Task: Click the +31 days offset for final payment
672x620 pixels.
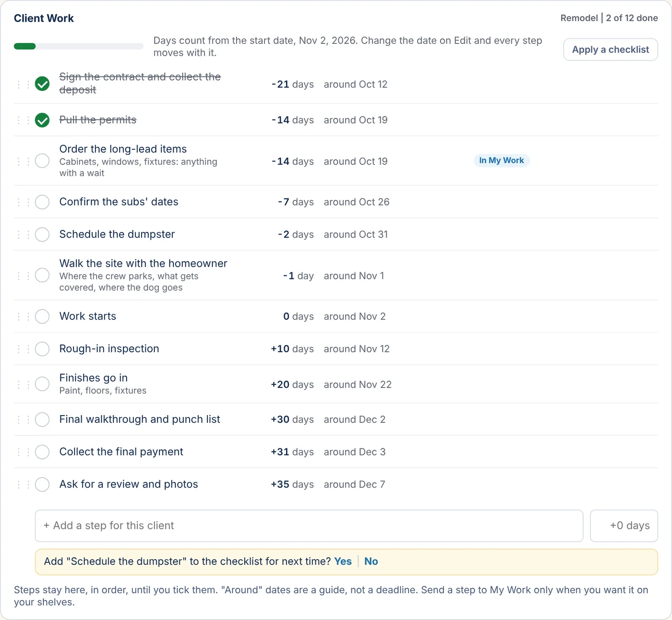Action: click(292, 452)
